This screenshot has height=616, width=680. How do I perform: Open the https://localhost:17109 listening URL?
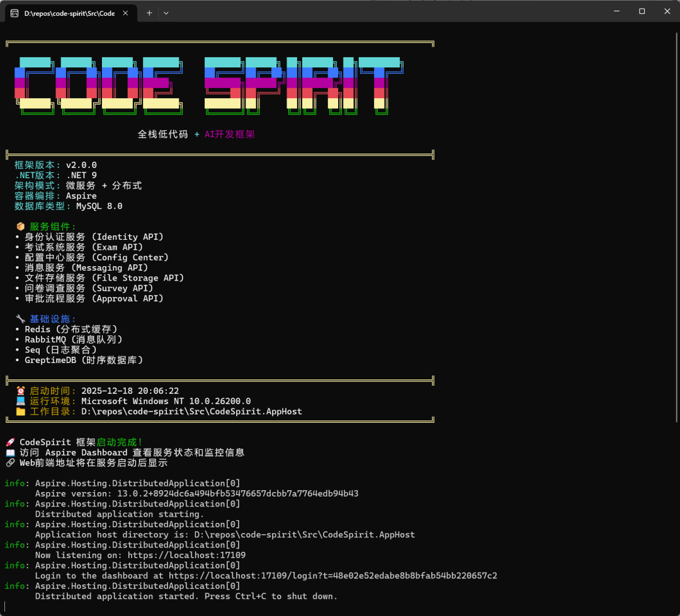coord(186,556)
